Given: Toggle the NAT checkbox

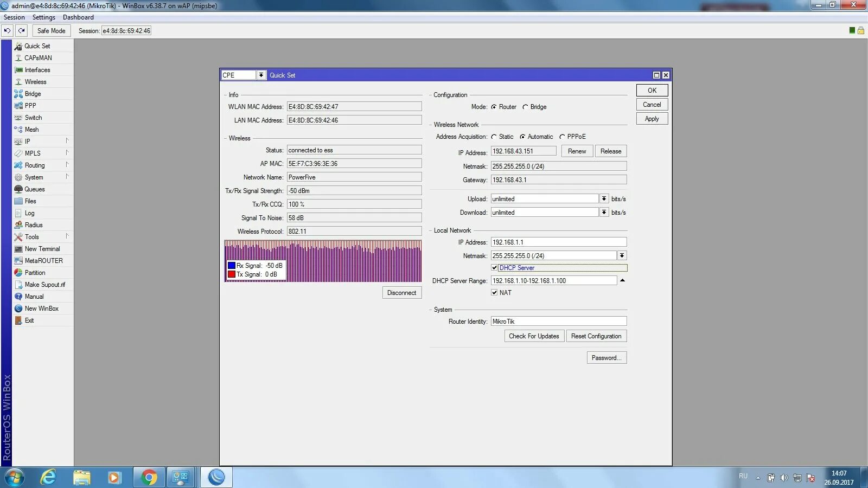Looking at the screenshot, I should click(x=494, y=292).
